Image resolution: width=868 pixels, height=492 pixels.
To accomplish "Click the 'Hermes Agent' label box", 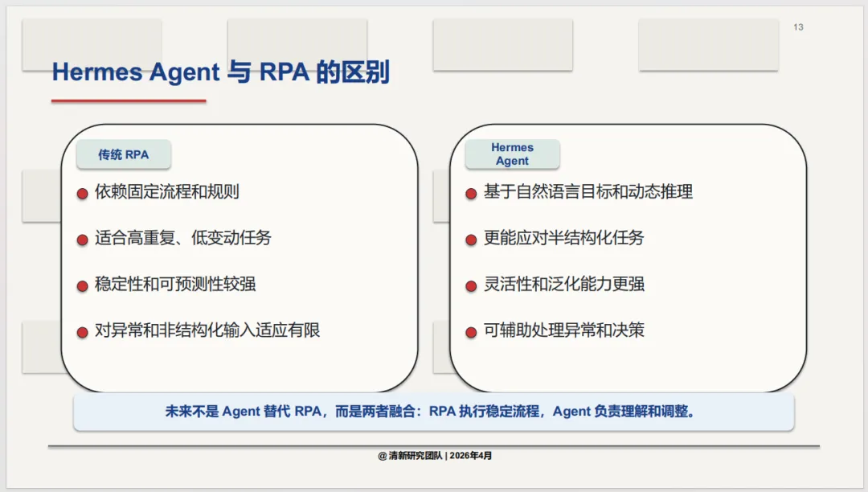I will 512,154.
